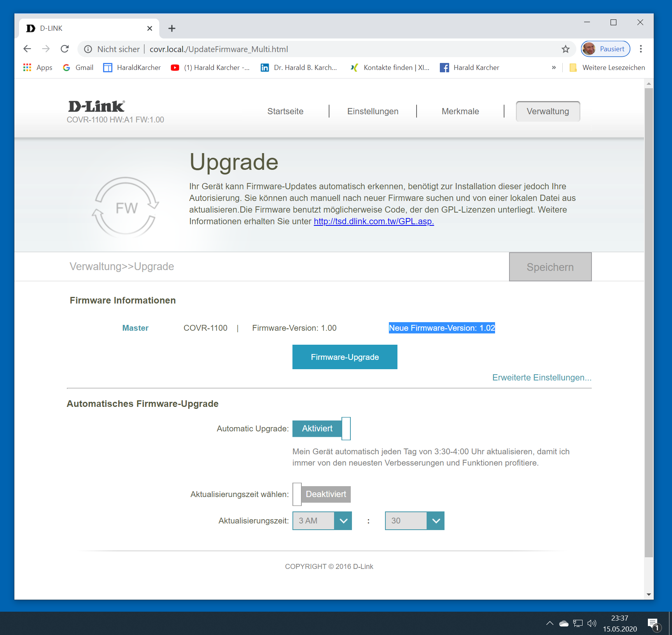Image resolution: width=672 pixels, height=635 pixels.
Task: Open the Pausiert profile button
Action: [605, 49]
